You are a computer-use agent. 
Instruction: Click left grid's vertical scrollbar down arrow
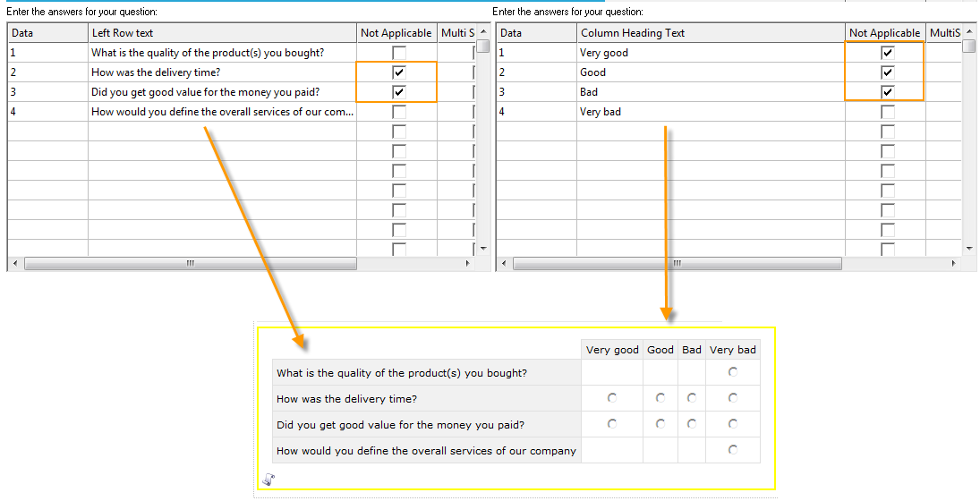pyautogui.click(x=483, y=248)
